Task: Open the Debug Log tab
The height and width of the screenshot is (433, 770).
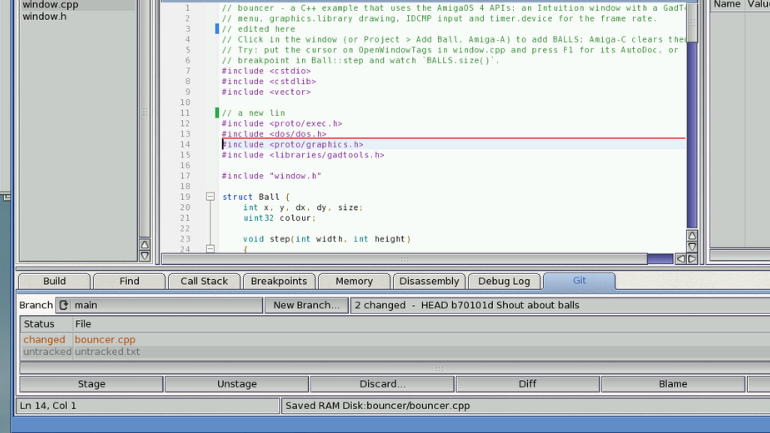Action: tap(504, 281)
